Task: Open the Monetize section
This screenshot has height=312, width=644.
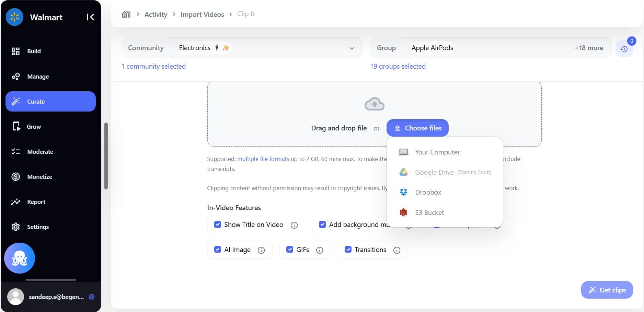Action: pos(50,177)
